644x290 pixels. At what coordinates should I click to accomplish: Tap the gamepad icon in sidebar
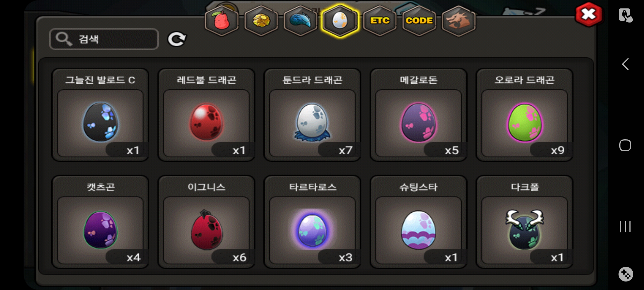(626, 274)
